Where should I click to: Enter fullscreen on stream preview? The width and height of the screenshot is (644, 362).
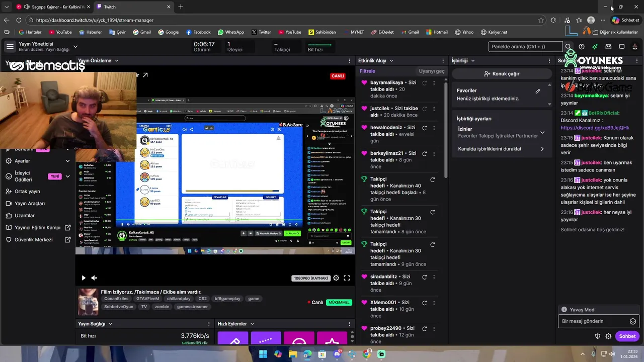(x=347, y=278)
